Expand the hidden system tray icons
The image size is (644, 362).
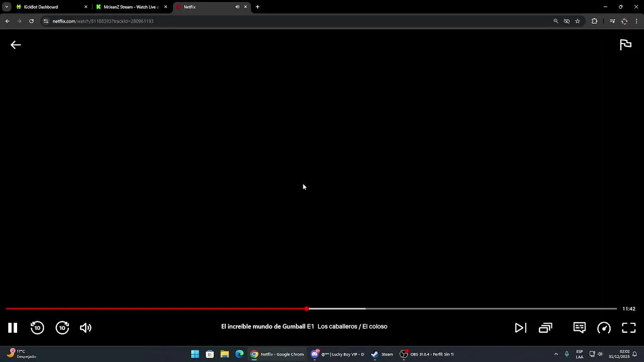point(556,354)
